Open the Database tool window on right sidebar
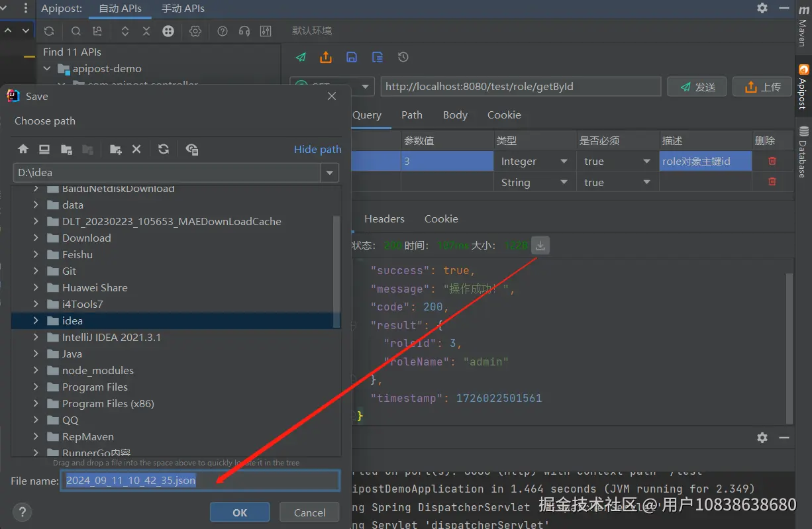The width and height of the screenshot is (812, 529). pyautogui.click(x=803, y=152)
